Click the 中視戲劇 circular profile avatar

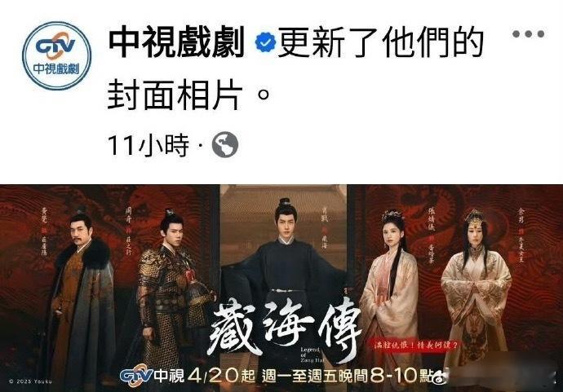[x=57, y=55]
